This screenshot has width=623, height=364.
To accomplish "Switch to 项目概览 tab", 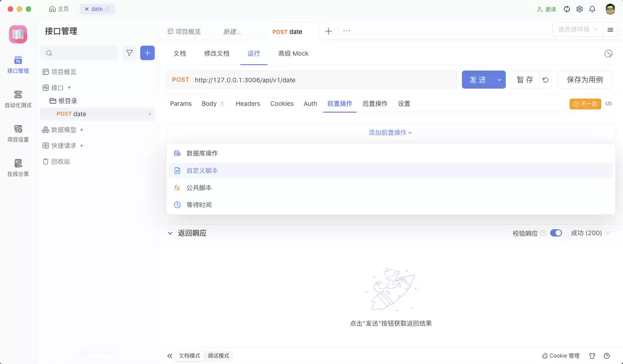I will (x=184, y=32).
